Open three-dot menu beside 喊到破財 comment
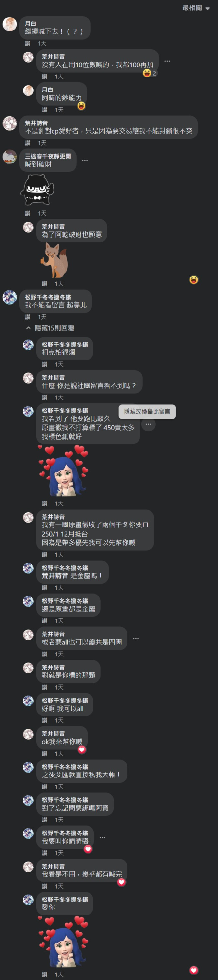 coord(85,160)
